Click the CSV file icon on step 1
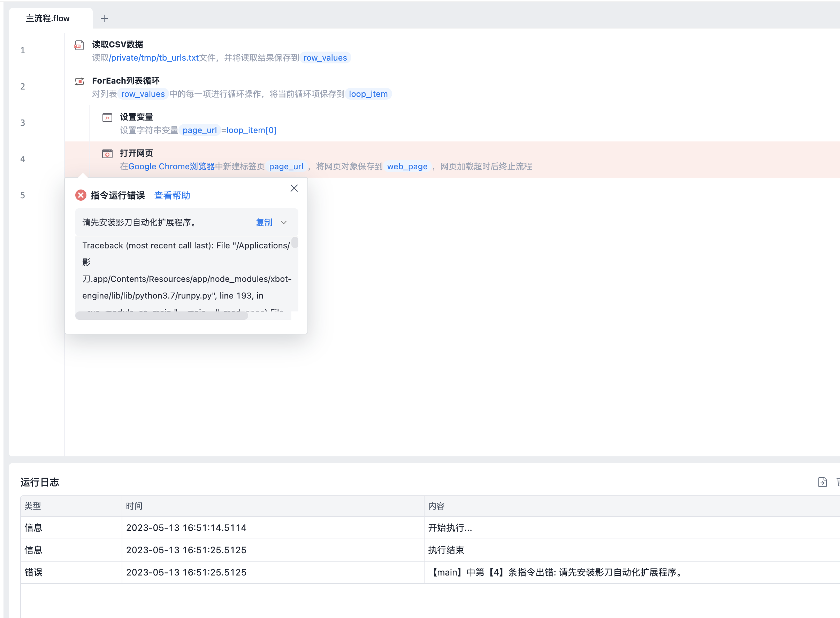The height and width of the screenshot is (618, 840). coord(79,46)
